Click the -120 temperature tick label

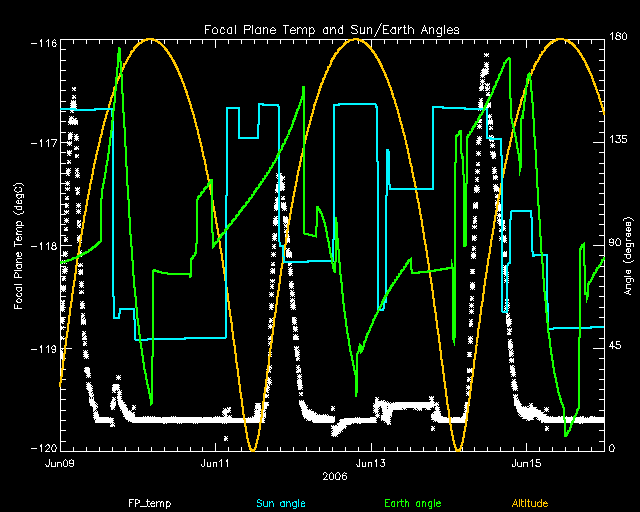(41, 449)
